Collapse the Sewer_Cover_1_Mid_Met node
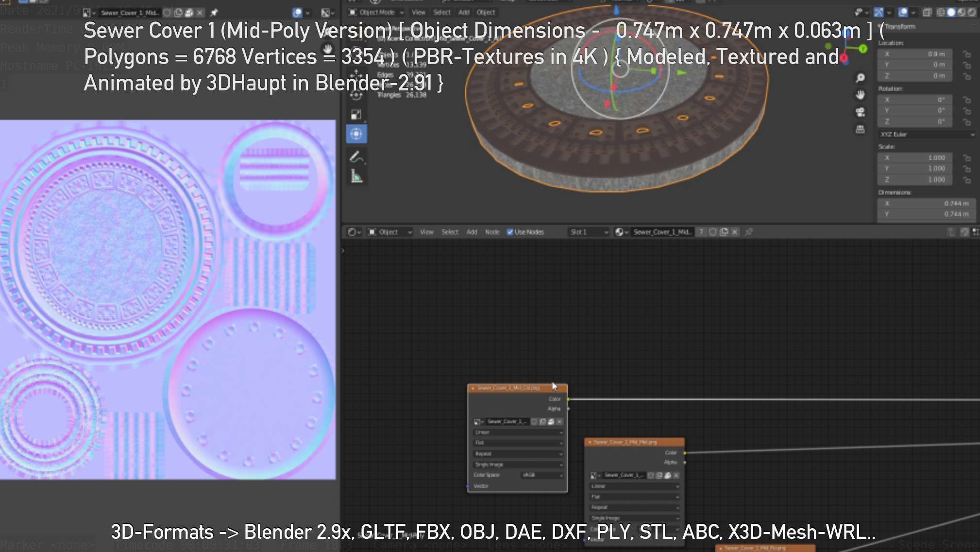The width and height of the screenshot is (980, 552). tap(590, 442)
